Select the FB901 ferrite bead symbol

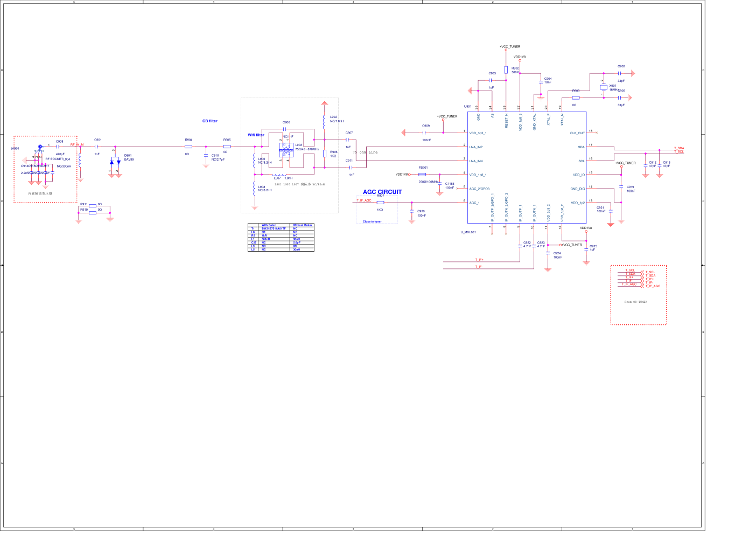422,175
